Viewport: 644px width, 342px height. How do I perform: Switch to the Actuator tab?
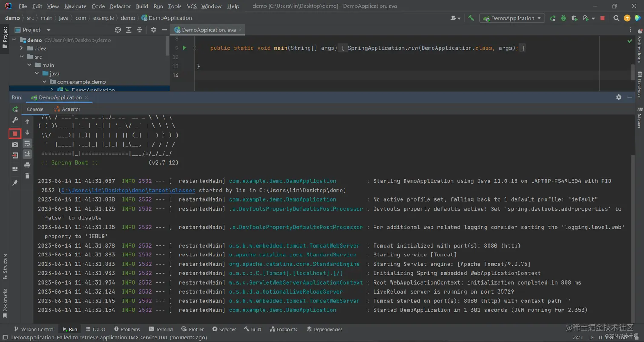click(67, 109)
